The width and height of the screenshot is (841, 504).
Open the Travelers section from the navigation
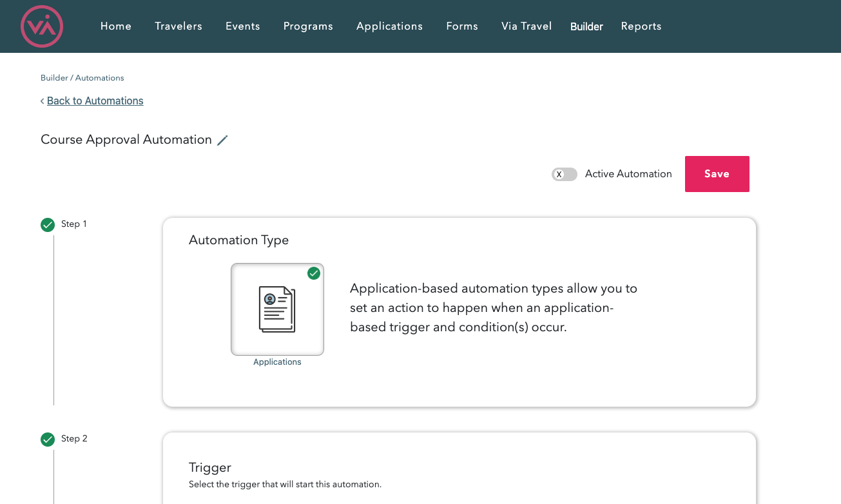[x=179, y=26]
